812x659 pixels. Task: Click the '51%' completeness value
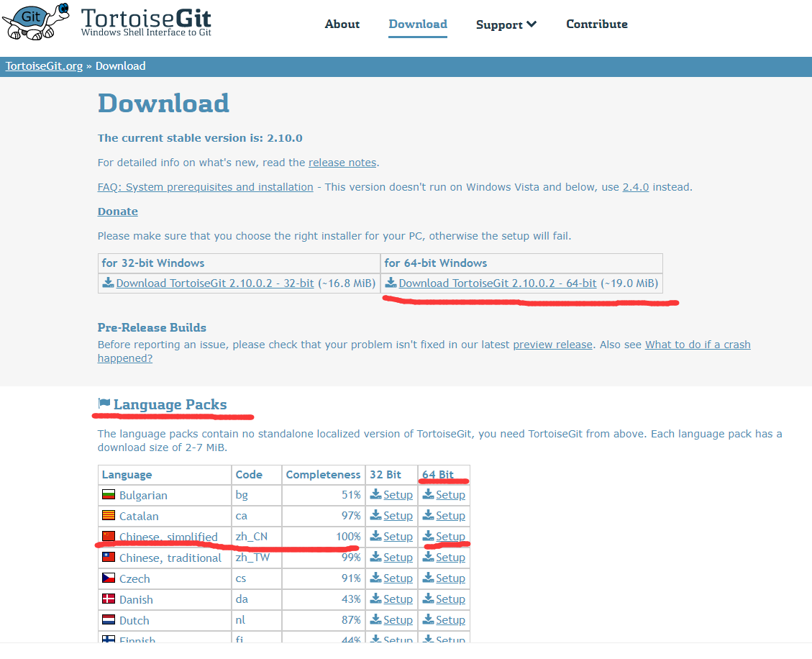click(351, 495)
